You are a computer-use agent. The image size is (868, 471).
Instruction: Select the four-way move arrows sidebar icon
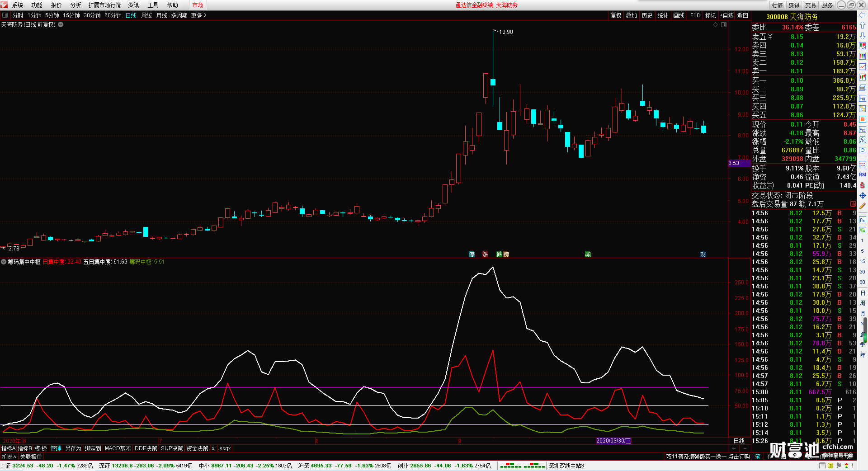(x=863, y=195)
